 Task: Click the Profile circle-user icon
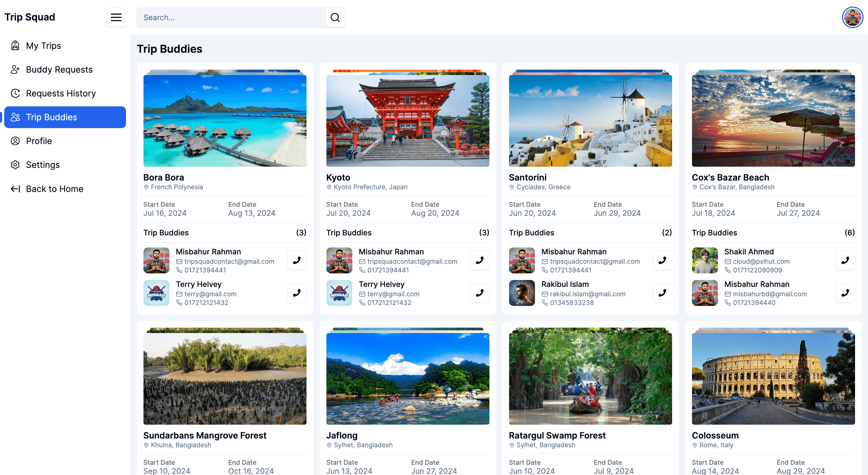point(15,141)
